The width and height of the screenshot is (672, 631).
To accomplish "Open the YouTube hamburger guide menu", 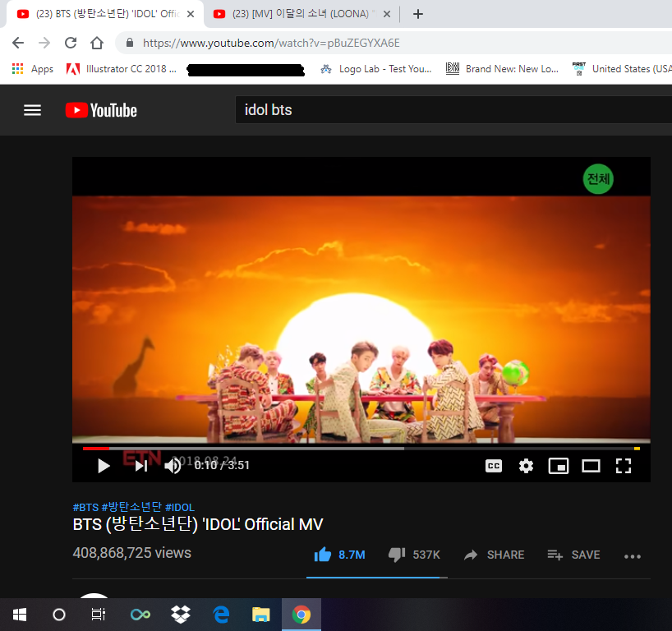I will [33, 110].
